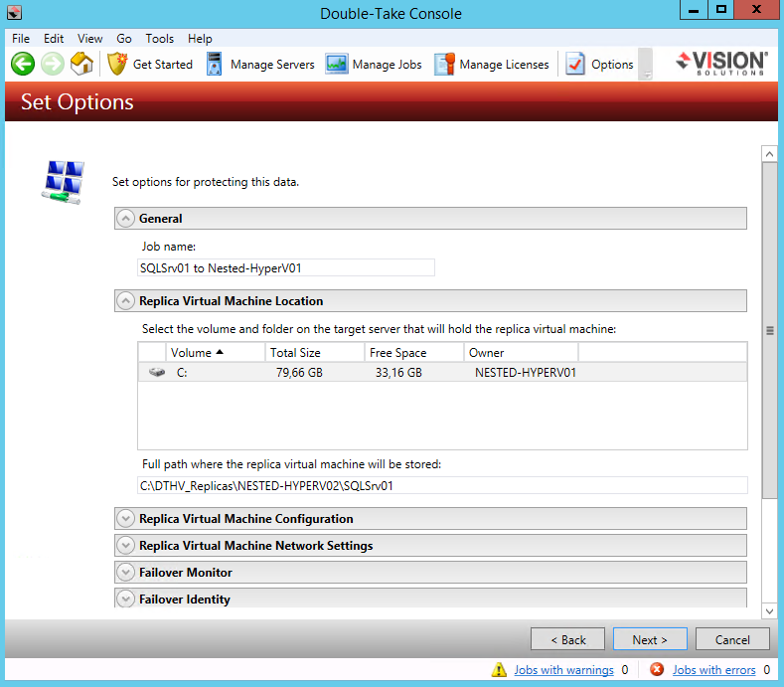Open Manage Licenses label in toolbar
The height and width of the screenshot is (687, 784).
504,65
